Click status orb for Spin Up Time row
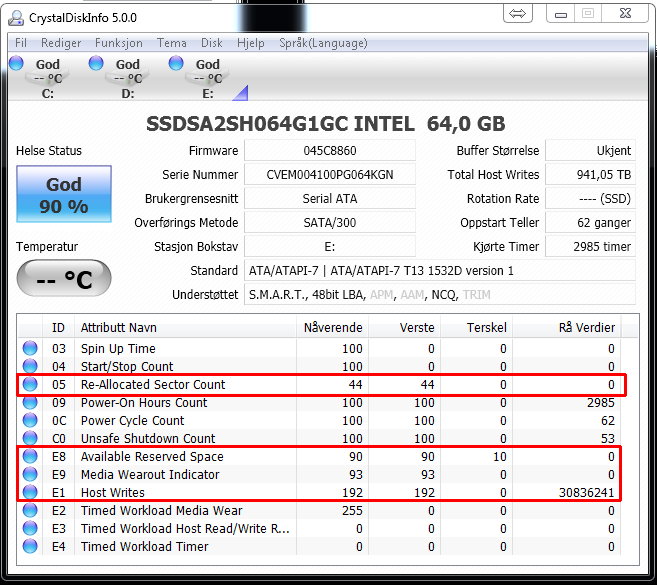 coord(30,348)
